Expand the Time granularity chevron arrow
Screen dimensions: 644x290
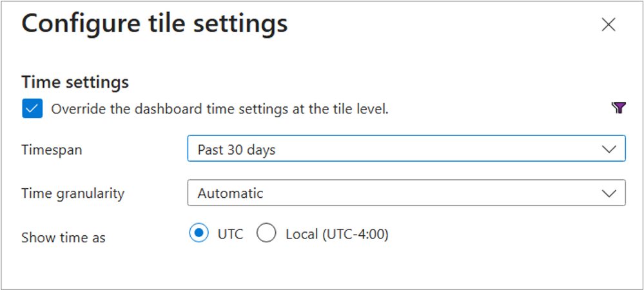coord(609,193)
